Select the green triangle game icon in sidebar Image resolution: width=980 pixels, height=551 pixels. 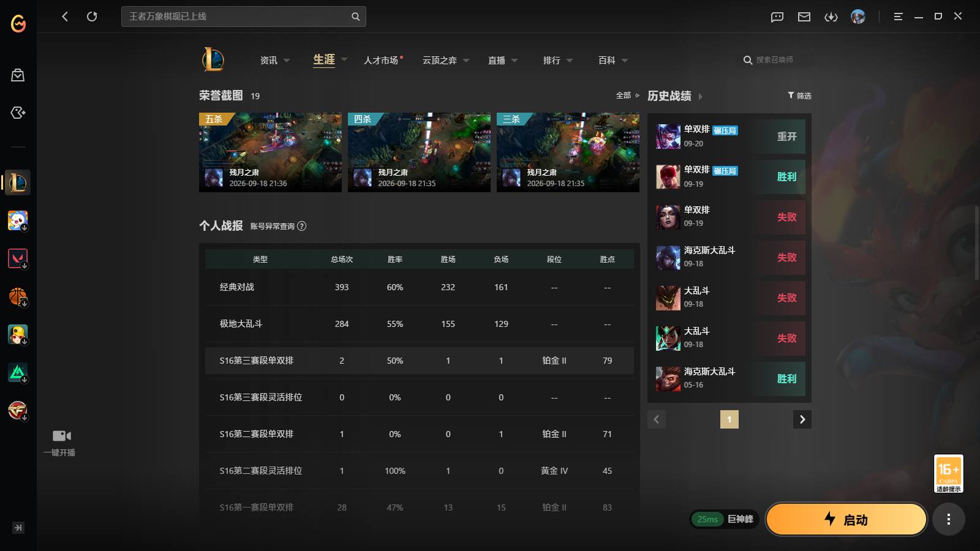(x=18, y=373)
